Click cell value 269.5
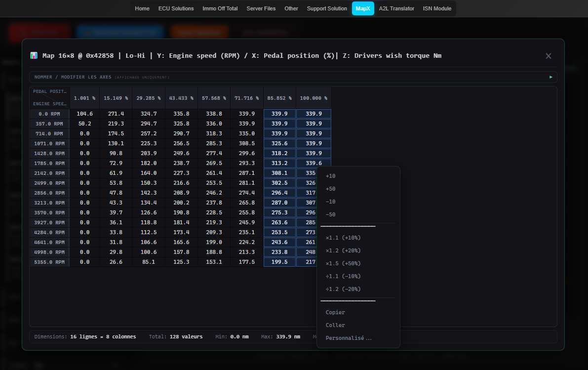Screen dimensions: 588x370 click(214, 163)
